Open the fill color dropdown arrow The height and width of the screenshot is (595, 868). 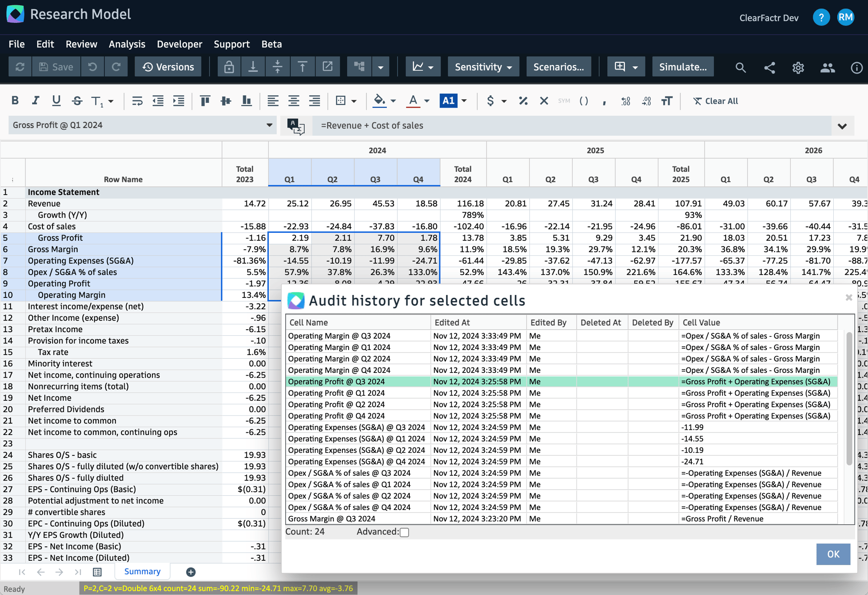(x=393, y=101)
